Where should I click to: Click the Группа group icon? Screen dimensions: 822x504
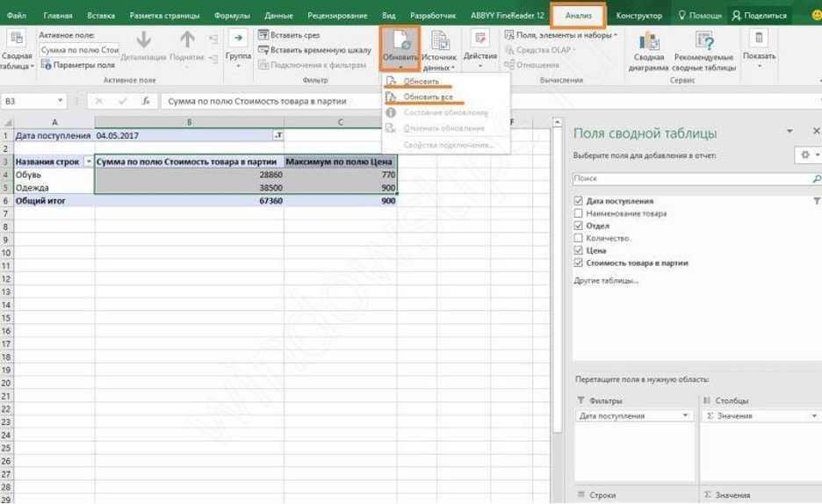[x=238, y=37]
